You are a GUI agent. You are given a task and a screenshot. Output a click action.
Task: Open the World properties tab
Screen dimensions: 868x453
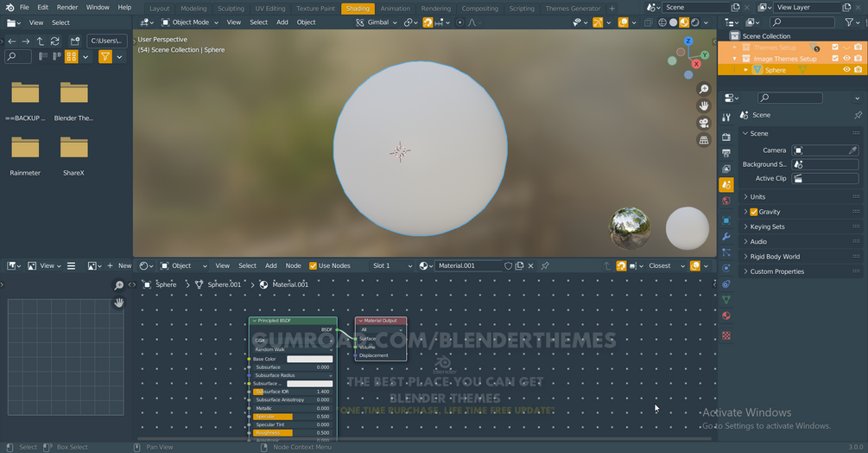[726, 201]
